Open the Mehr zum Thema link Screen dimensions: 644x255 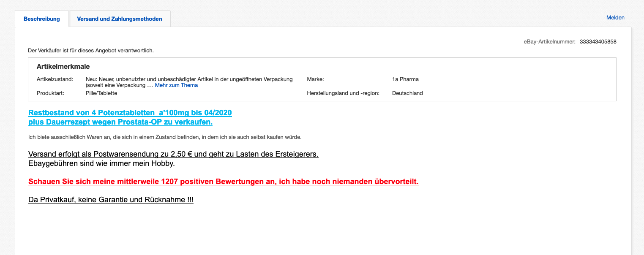(176, 85)
